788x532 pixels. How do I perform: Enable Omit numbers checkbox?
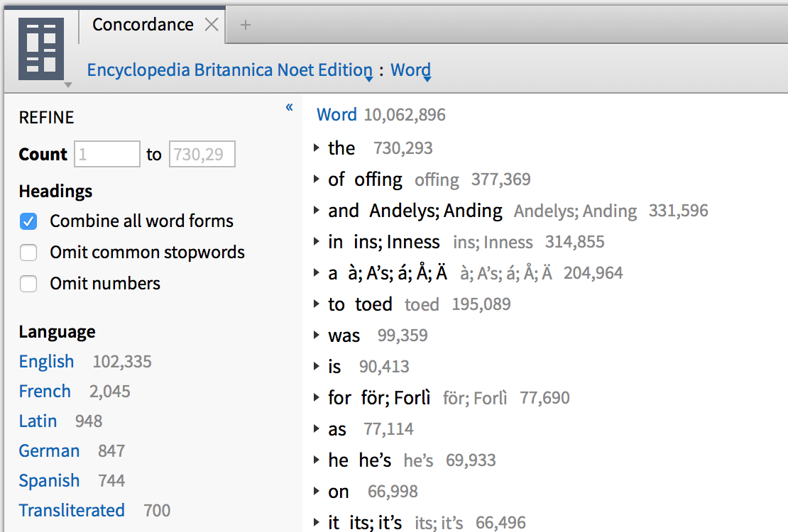(x=28, y=283)
